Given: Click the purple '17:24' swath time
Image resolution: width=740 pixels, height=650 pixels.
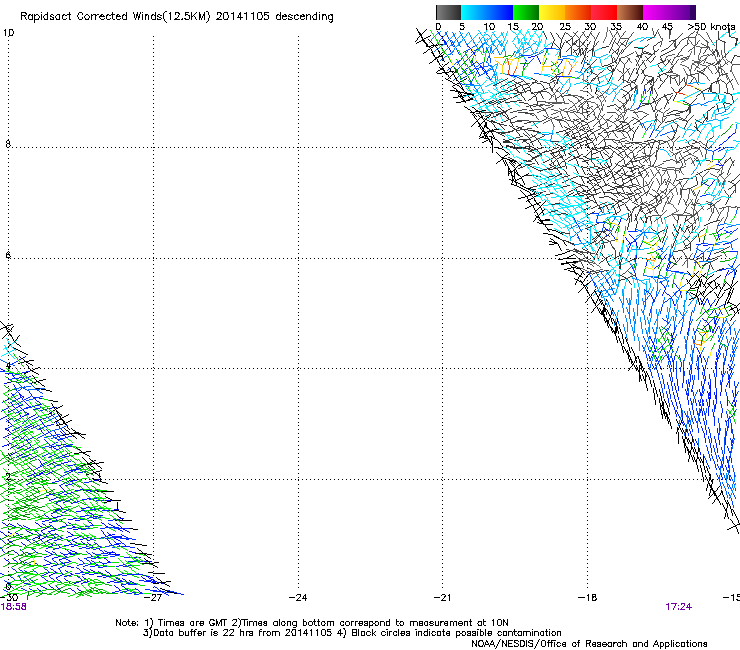Looking at the screenshot, I should point(679,607).
